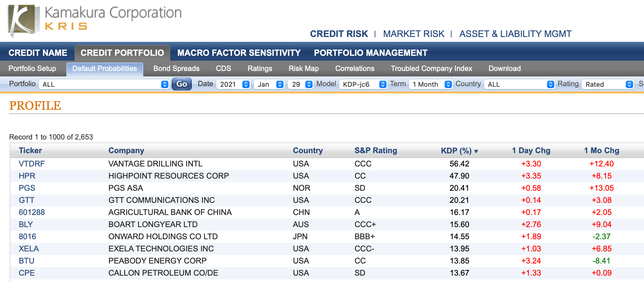
Task: Open the 601288 ticker link
Action: 32,212
